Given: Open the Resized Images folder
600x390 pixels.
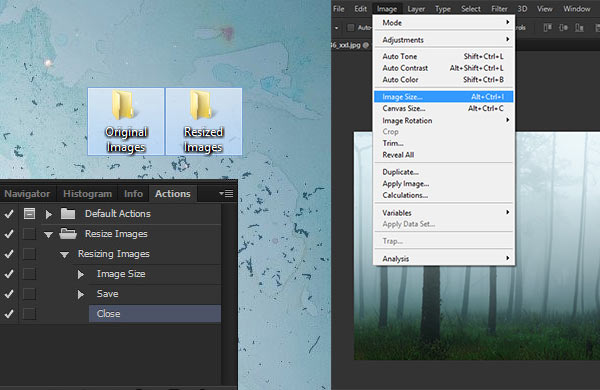Looking at the screenshot, I should point(204,121).
